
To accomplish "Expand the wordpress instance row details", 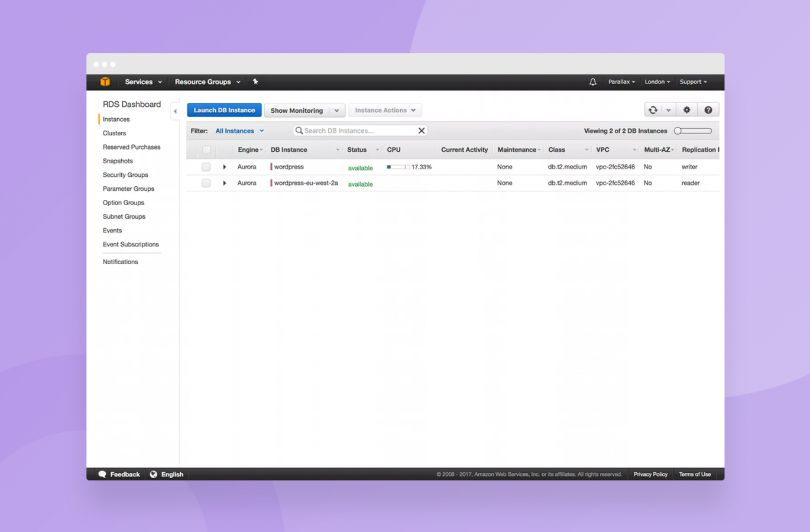I will [225, 167].
